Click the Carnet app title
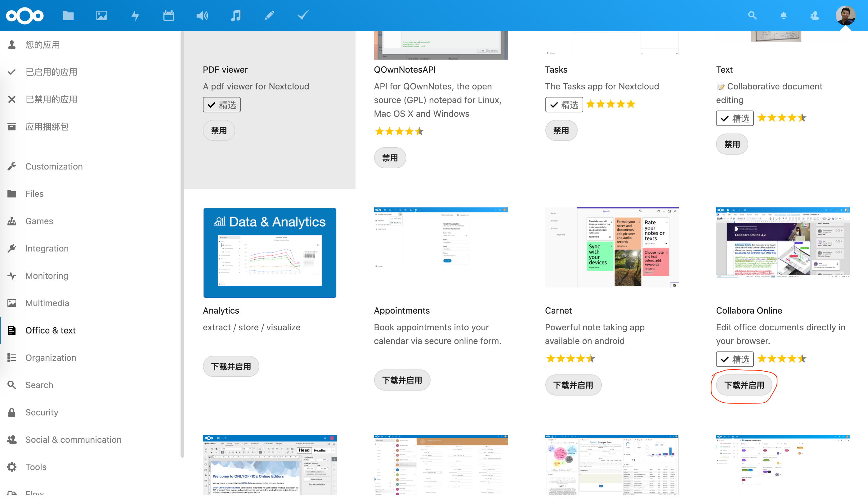 point(558,310)
